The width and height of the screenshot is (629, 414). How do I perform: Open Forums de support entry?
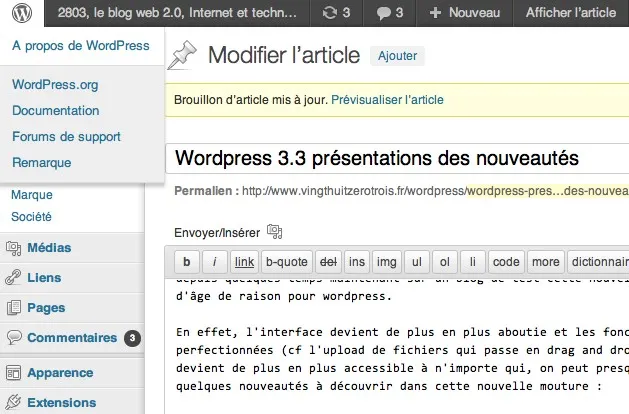click(x=66, y=136)
